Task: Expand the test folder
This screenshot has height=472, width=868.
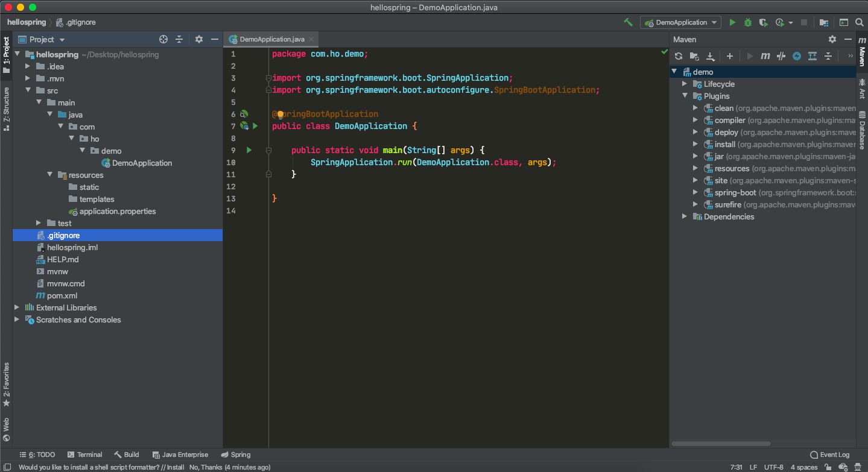Action: (39, 223)
